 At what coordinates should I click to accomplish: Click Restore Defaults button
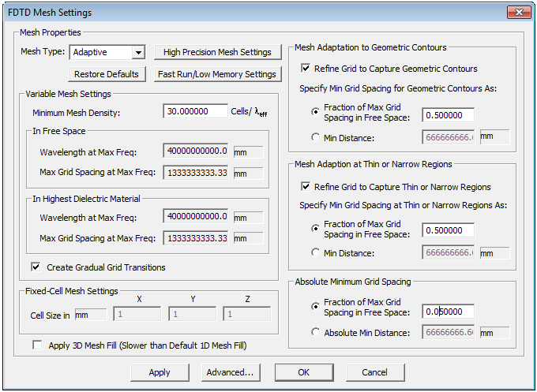pos(107,74)
